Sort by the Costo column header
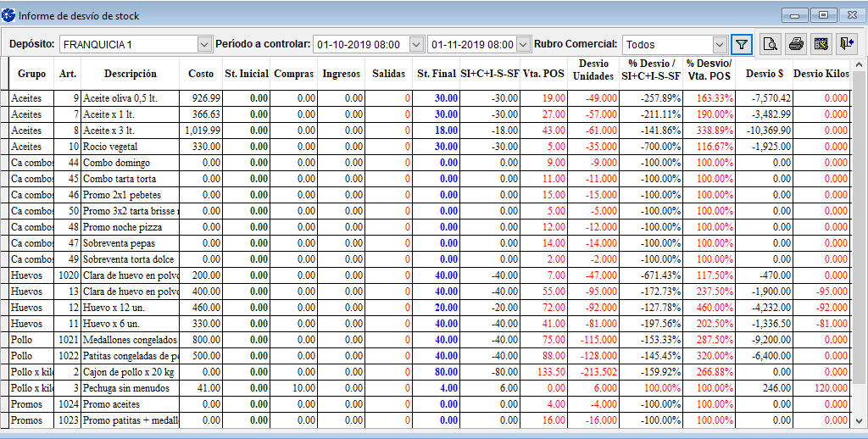Viewport: 868px width, 439px height. 200,74
